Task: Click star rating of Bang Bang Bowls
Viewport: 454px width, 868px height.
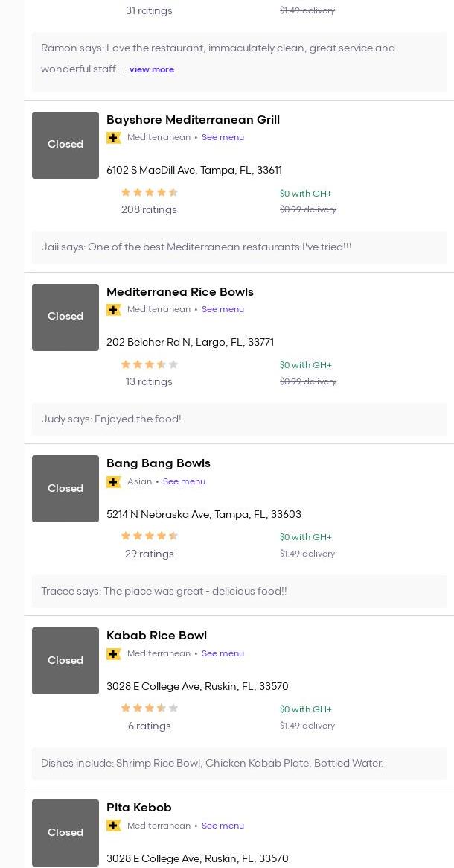Action: (x=150, y=536)
